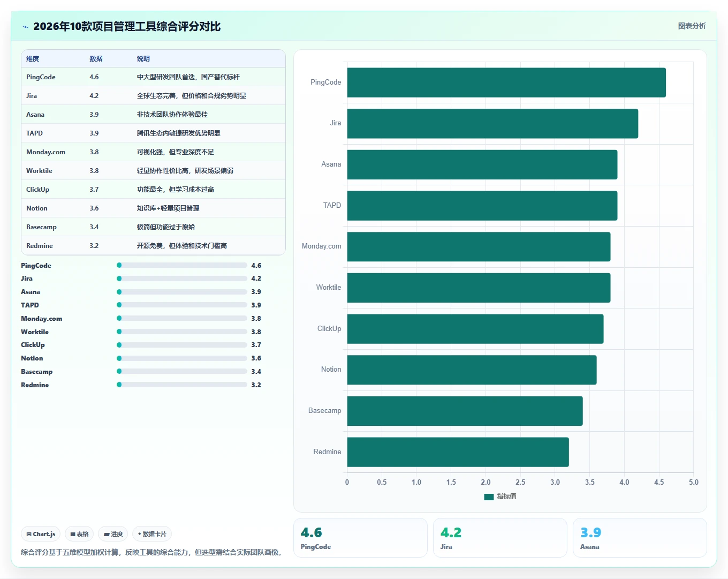Open the 4.6 PingCode score card
The width and height of the screenshot is (728, 579).
360,538
